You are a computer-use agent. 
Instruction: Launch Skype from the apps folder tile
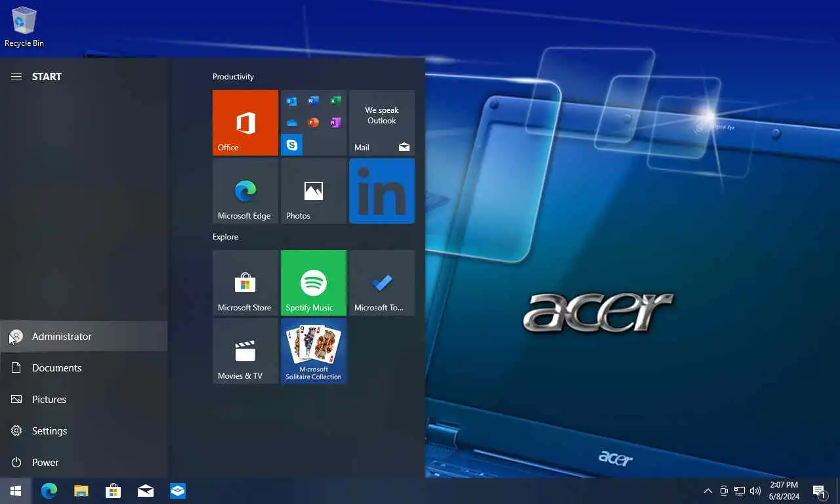point(292,144)
